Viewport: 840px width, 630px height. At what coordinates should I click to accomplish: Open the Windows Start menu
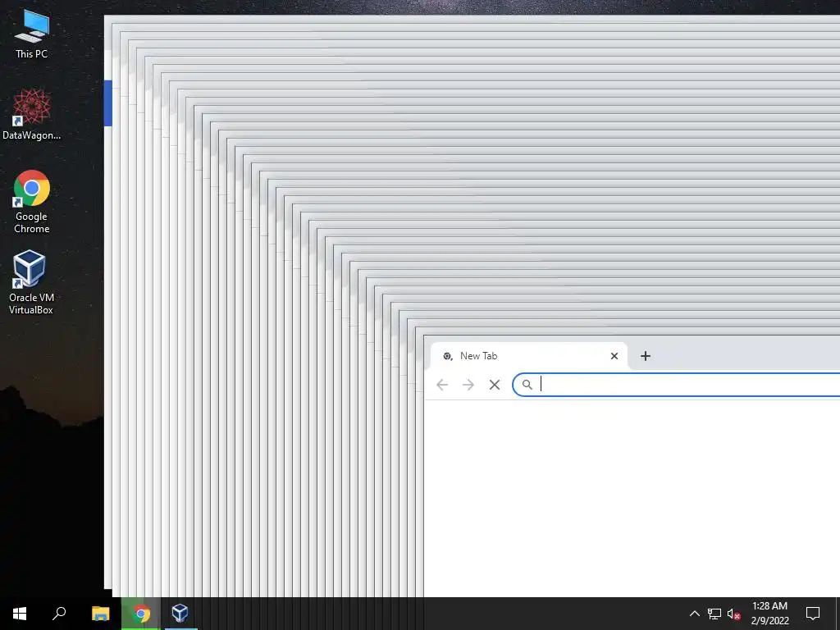point(20,614)
